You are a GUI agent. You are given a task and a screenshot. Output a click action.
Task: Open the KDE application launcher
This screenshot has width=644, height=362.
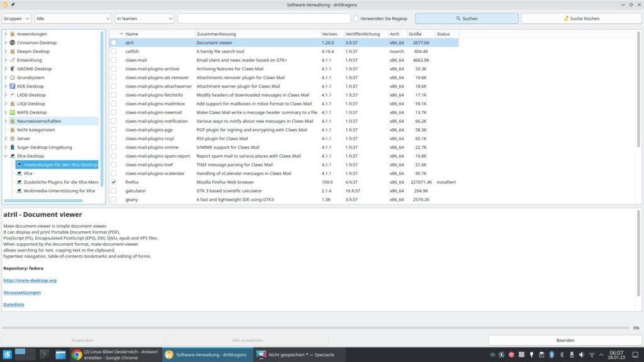(x=7, y=354)
